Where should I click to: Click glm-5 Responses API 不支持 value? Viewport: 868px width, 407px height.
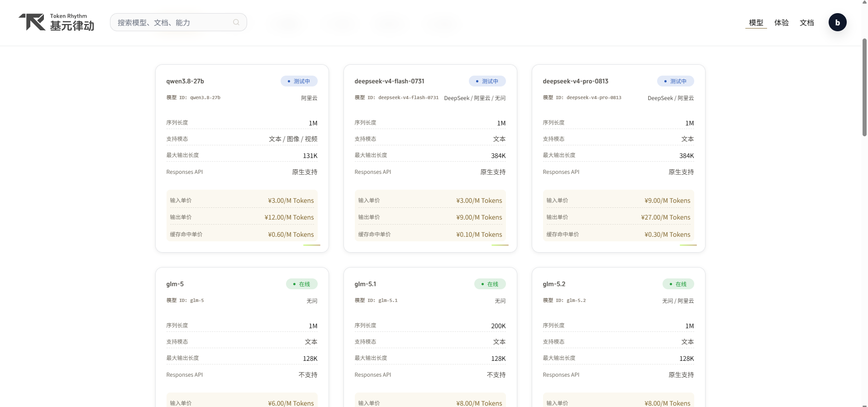coord(308,375)
